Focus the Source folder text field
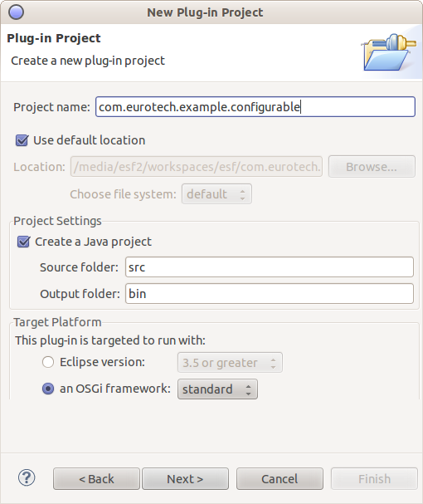This screenshot has height=504, width=423. point(270,267)
